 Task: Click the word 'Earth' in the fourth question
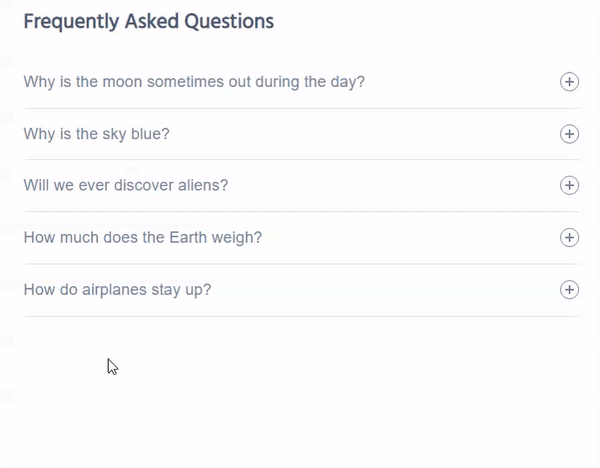[x=188, y=237]
